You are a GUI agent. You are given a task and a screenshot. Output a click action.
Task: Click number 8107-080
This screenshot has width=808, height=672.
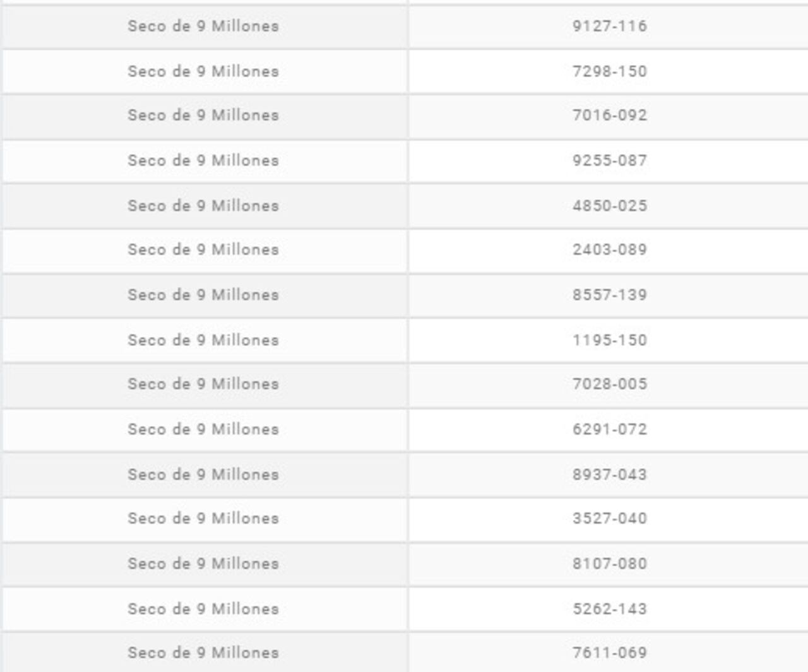click(609, 564)
